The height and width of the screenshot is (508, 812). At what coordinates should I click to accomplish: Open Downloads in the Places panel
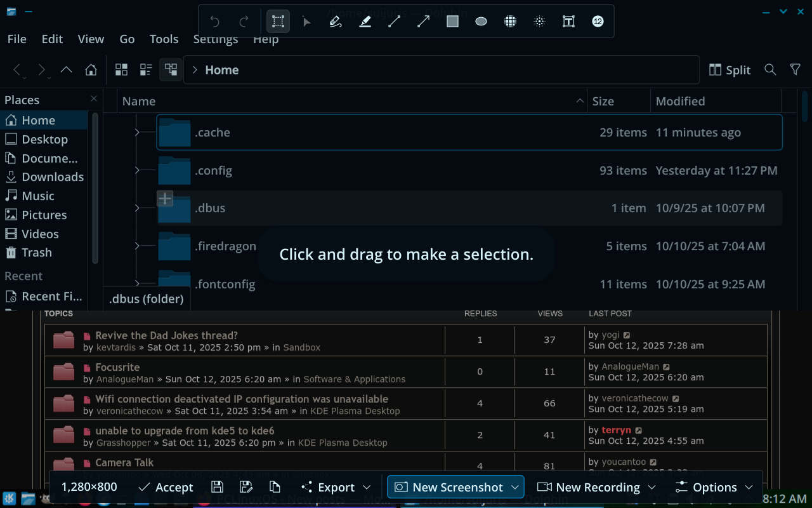tap(52, 177)
